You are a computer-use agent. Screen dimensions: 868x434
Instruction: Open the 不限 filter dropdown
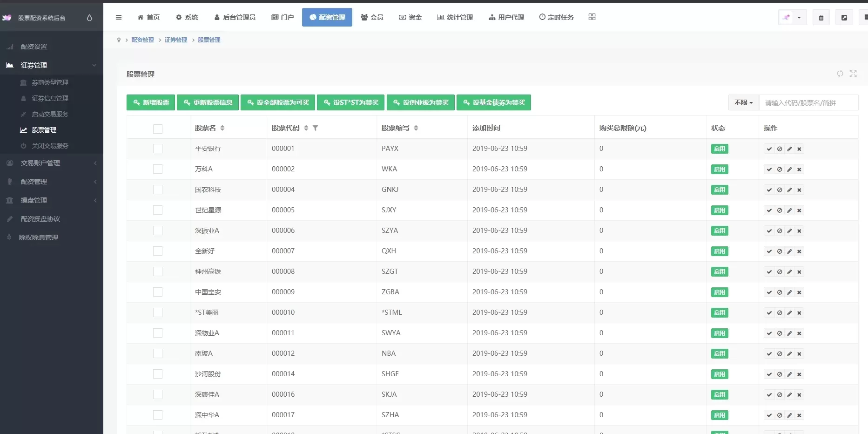pos(743,102)
